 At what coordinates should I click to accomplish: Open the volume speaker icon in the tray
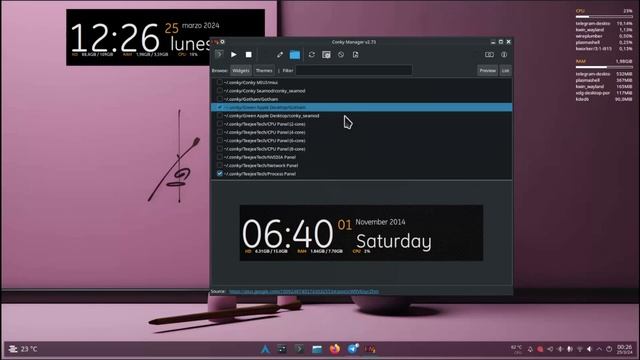tap(589, 349)
